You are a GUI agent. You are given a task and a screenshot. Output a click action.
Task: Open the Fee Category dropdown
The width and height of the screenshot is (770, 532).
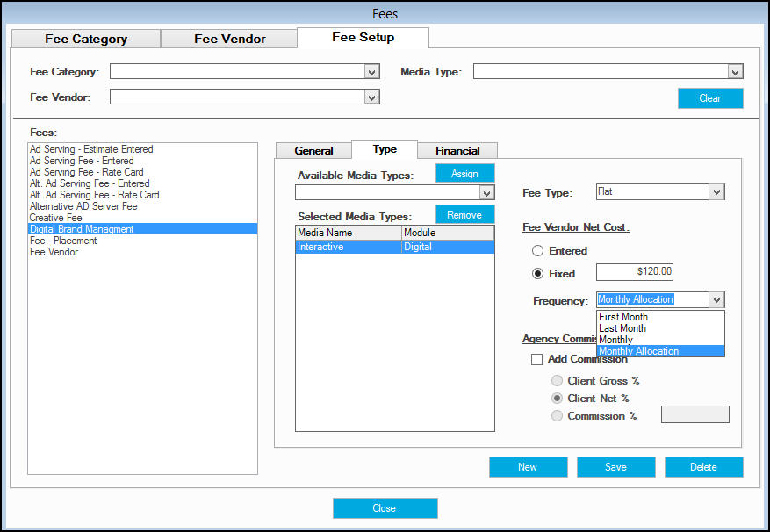(x=372, y=72)
